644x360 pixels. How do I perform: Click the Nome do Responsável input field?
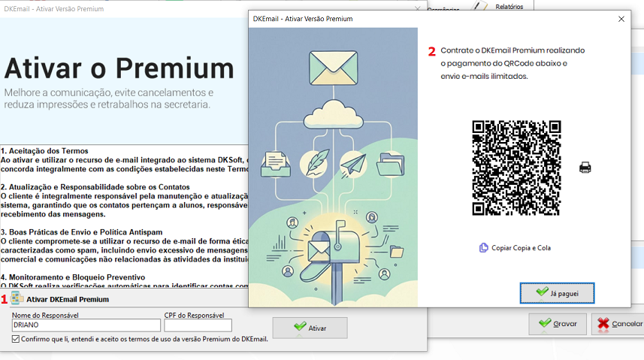click(x=86, y=325)
